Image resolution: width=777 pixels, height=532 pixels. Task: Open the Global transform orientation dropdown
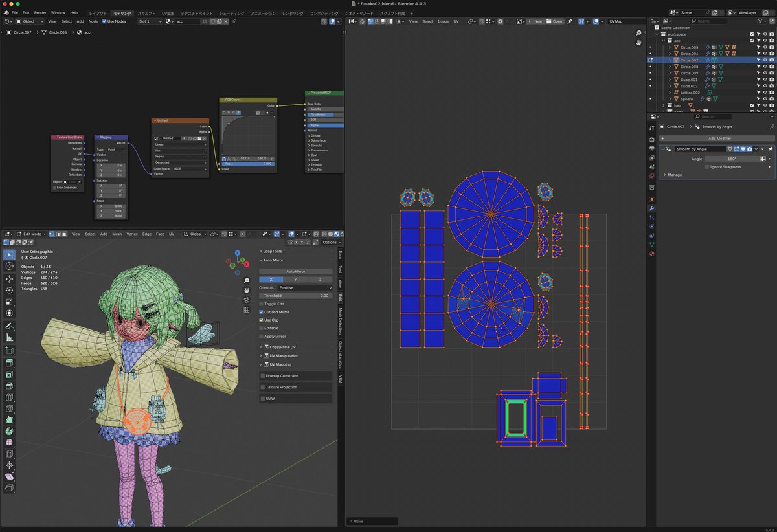tap(194, 234)
